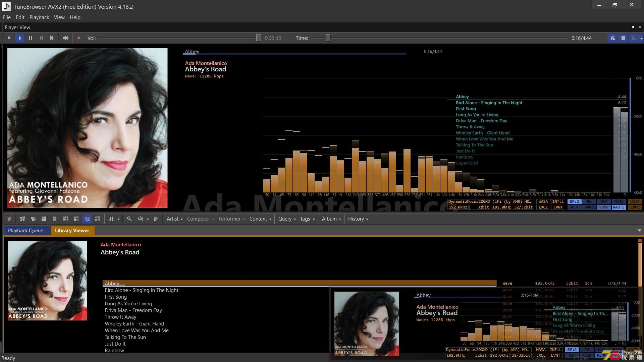Toggle MONO mode in main Player View

coord(619,202)
